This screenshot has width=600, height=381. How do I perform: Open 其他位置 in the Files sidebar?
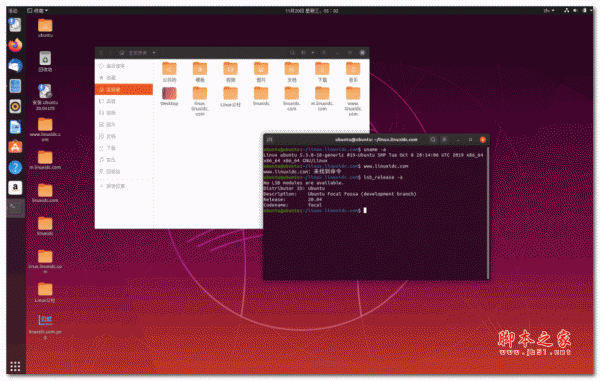pos(124,186)
